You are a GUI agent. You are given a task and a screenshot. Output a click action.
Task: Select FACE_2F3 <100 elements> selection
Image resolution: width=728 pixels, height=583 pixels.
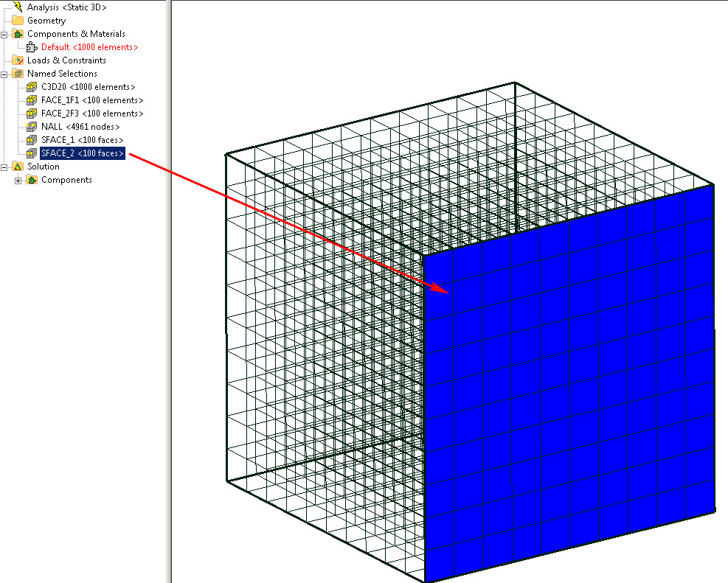(92, 114)
